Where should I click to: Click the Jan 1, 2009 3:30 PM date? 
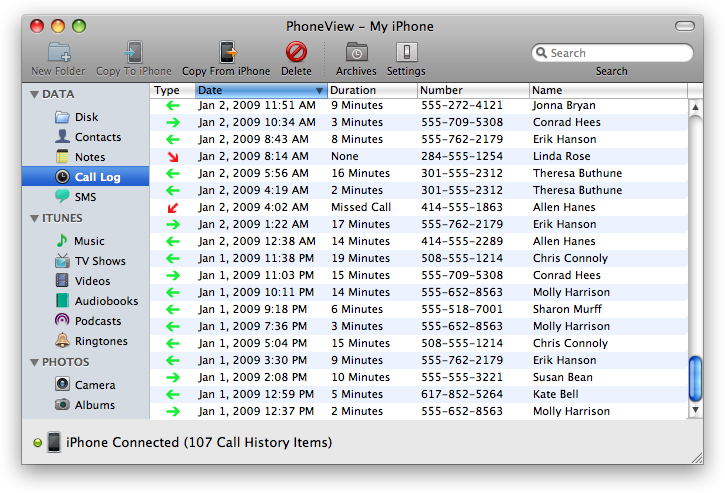pyautogui.click(x=252, y=360)
